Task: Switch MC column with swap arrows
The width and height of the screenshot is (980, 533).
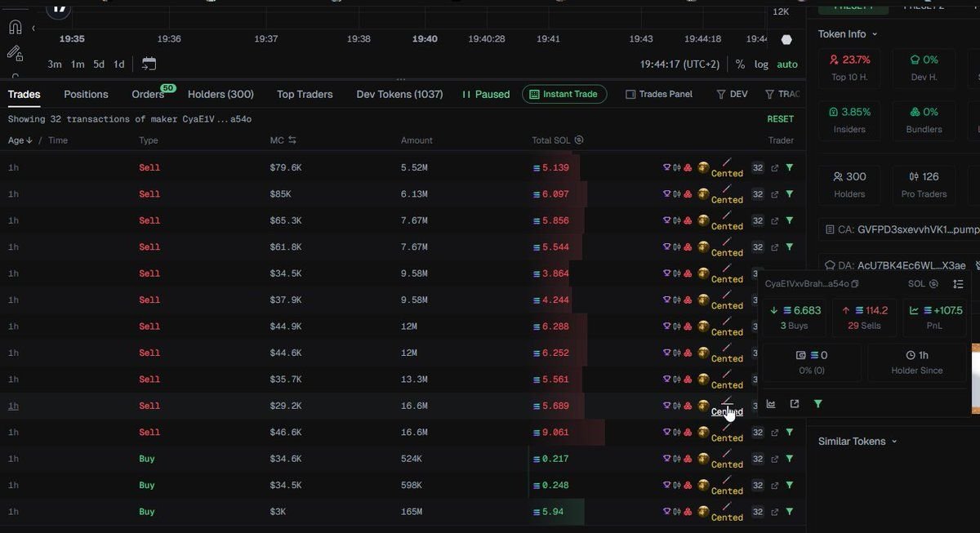Action: 292,140
